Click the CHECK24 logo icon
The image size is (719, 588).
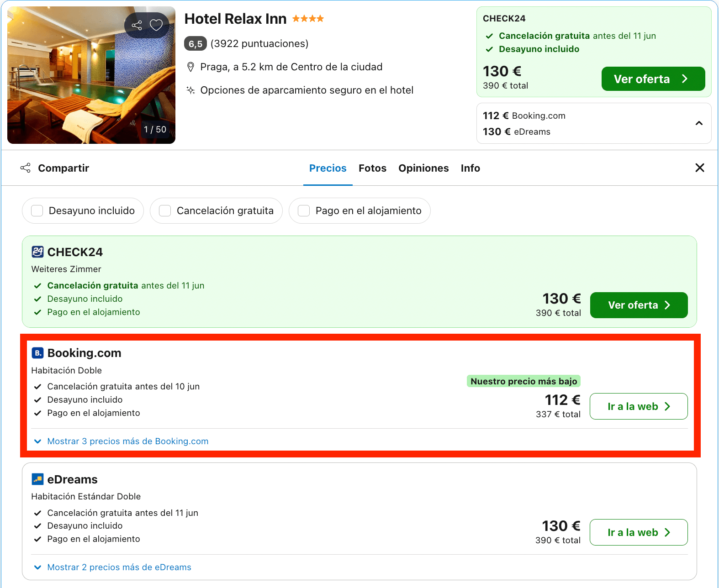(x=37, y=252)
